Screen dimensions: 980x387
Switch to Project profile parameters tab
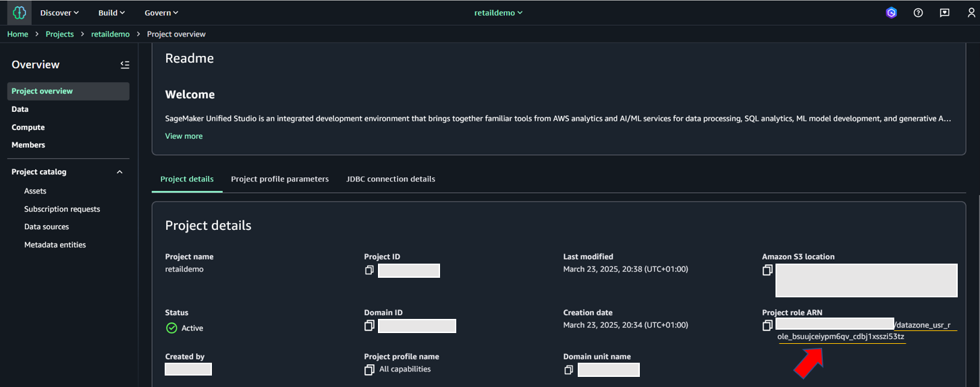(x=279, y=179)
